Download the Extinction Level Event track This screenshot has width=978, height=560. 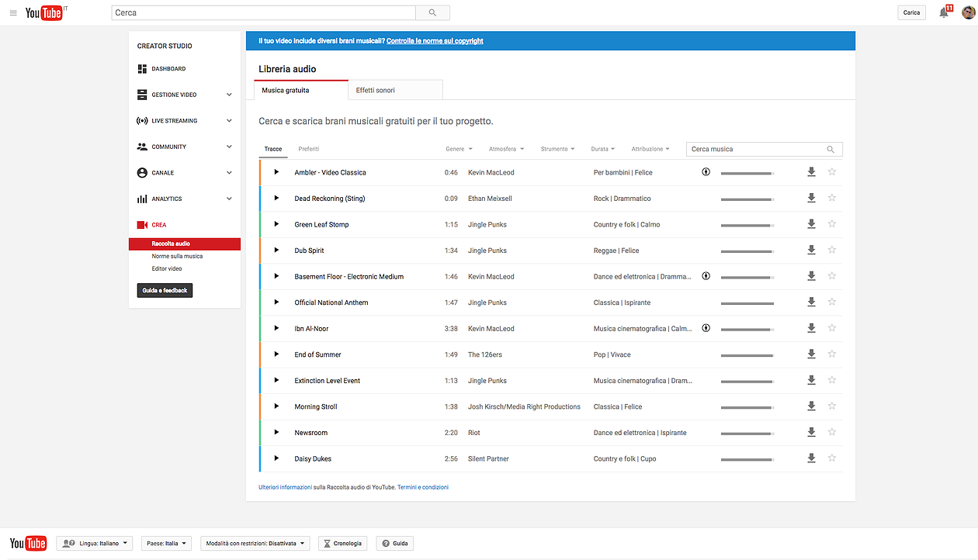point(811,380)
